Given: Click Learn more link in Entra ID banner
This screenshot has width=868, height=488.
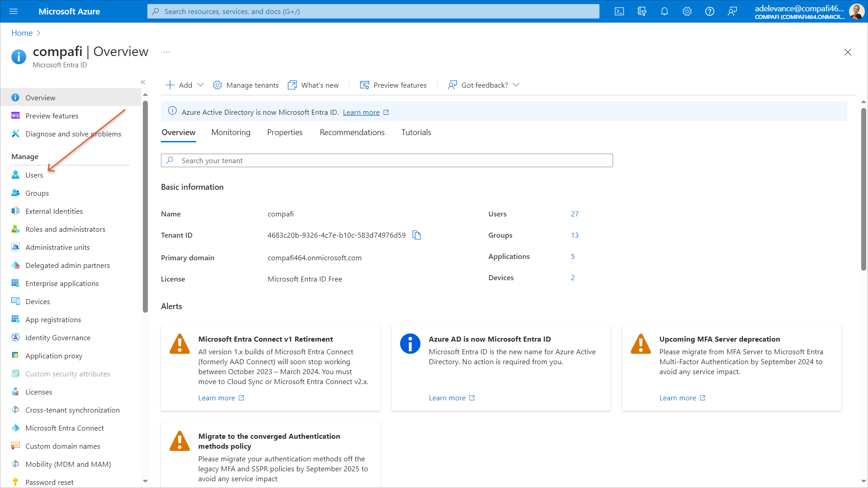Looking at the screenshot, I should click(361, 112).
